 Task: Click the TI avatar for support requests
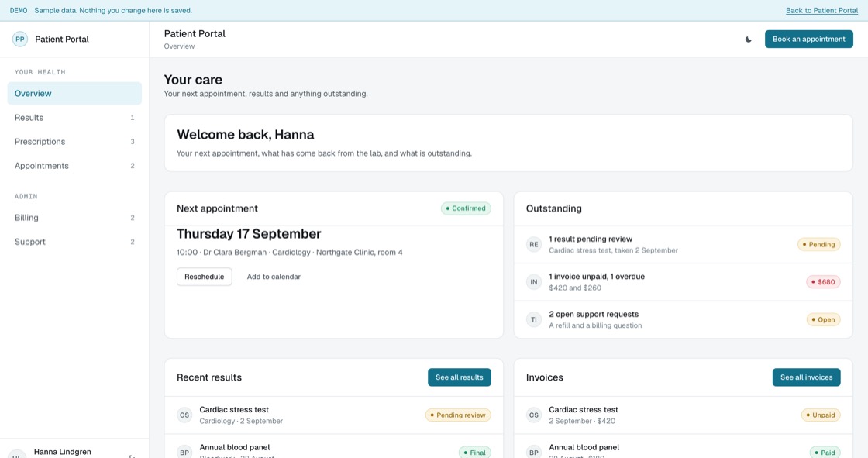(534, 319)
